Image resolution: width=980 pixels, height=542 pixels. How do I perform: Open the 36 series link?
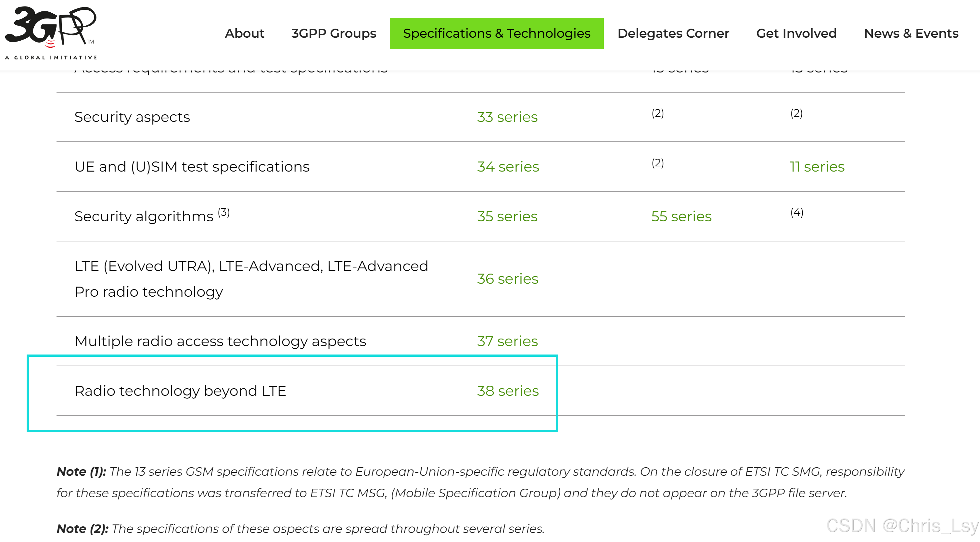[507, 278]
